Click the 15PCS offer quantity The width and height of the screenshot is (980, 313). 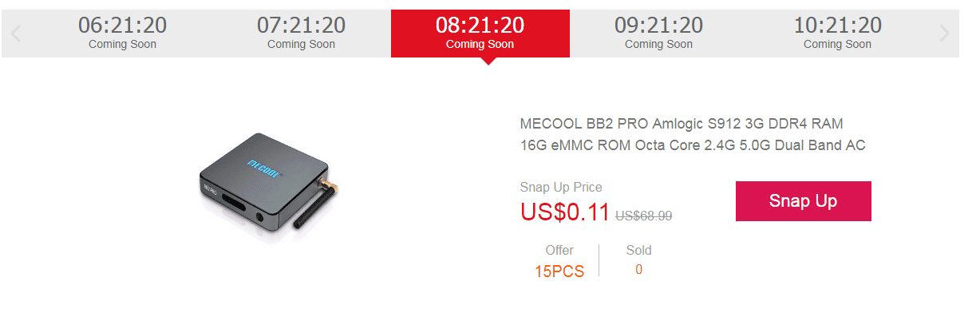(x=559, y=271)
